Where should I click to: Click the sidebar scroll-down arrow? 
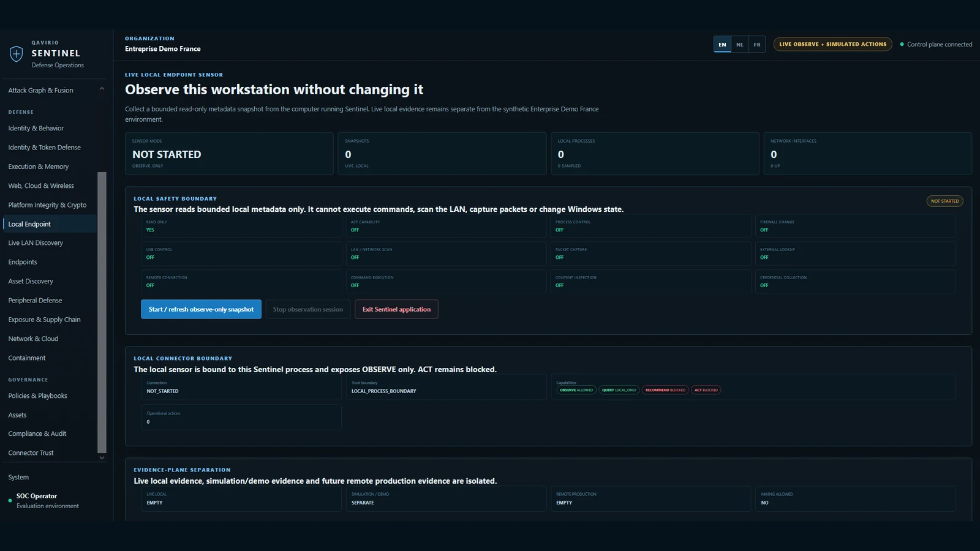click(x=102, y=457)
